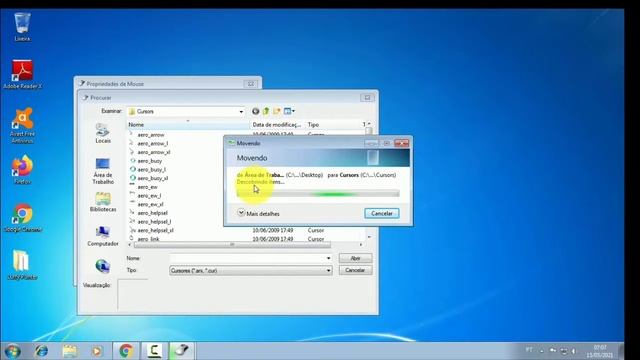
Task: Select the aero_arrow_l file
Action: (x=153, y=144)
